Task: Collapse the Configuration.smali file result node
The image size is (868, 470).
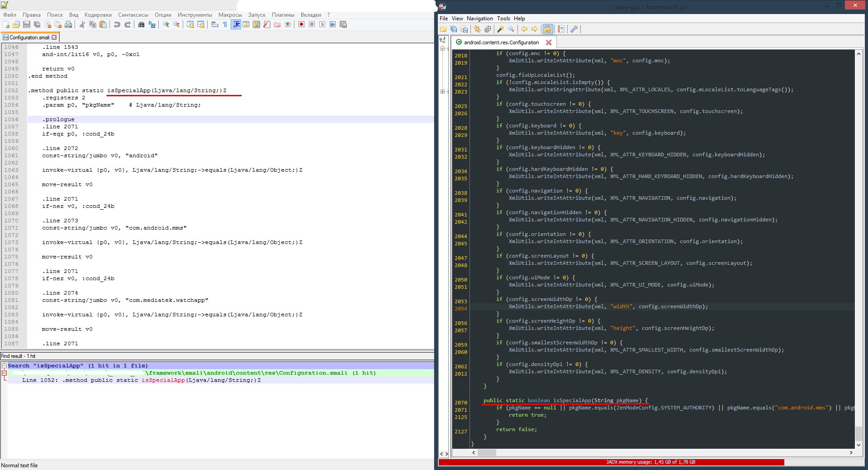Action: (4, 373)
